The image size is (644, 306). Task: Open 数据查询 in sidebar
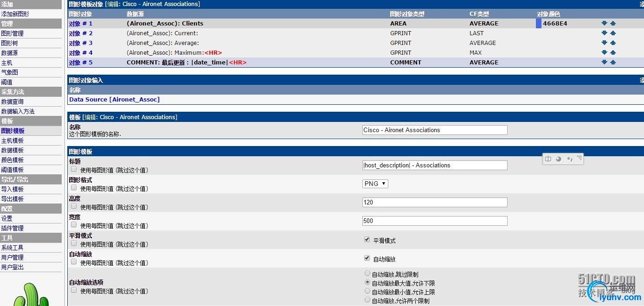(12, 102)
